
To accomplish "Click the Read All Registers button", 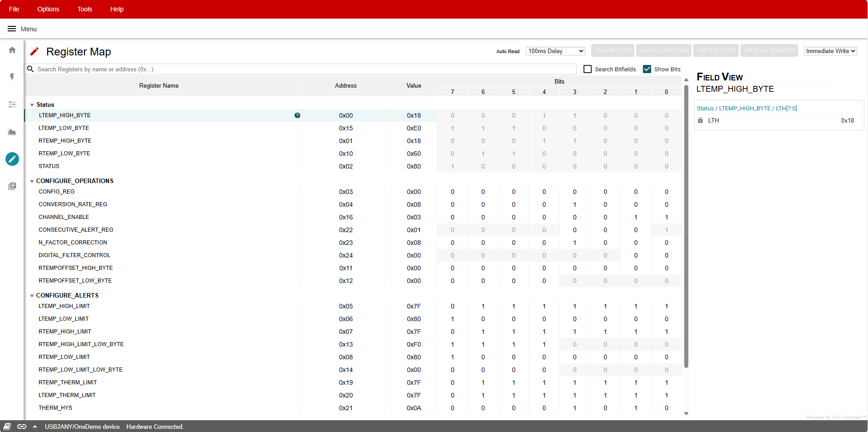I will point(664,50).
